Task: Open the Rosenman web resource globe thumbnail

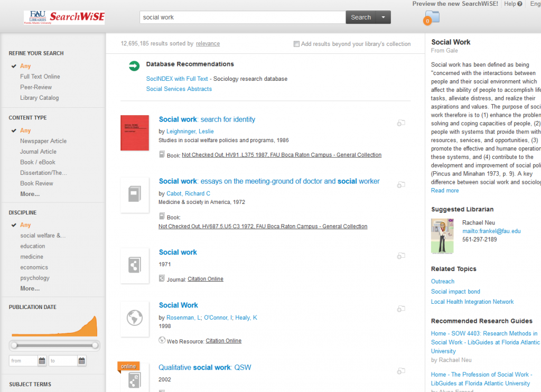Action: click(135, 319)
